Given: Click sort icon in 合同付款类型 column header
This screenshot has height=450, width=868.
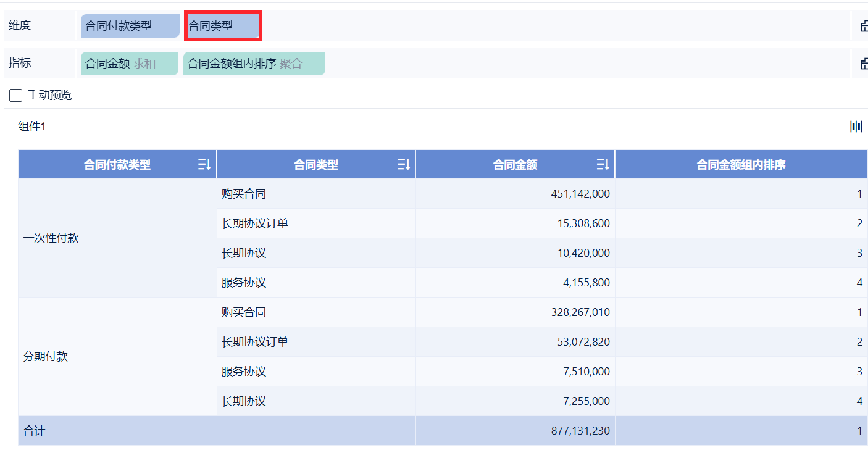Looking at the screenshot, I should click(204, 165).
